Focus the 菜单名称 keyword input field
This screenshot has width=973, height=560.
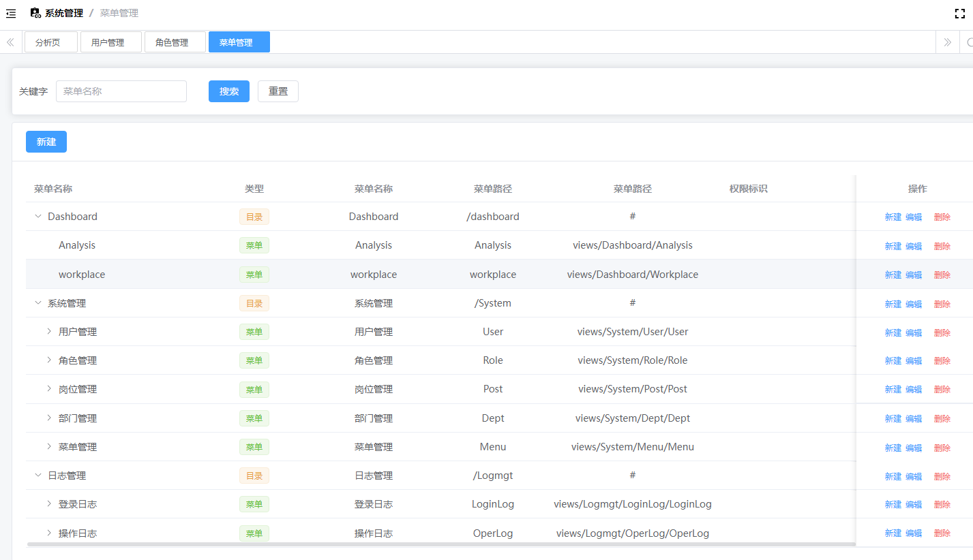(x=121, y=91)
